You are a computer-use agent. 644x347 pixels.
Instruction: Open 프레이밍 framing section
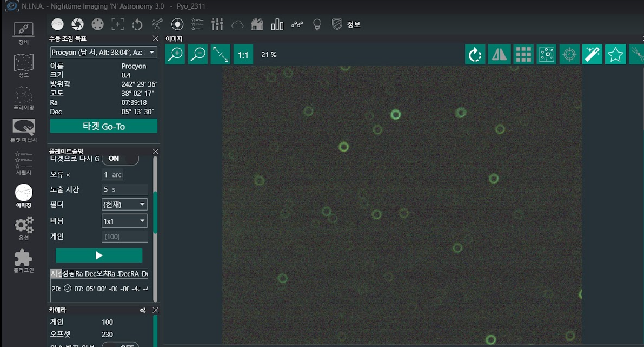point(24,99)
